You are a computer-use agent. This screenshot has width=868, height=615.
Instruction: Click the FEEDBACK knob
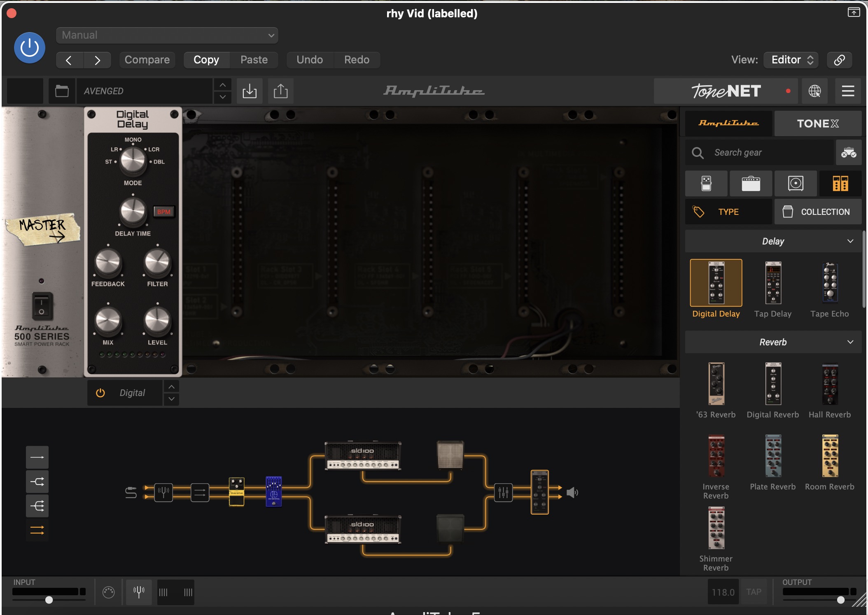[108, 262]
